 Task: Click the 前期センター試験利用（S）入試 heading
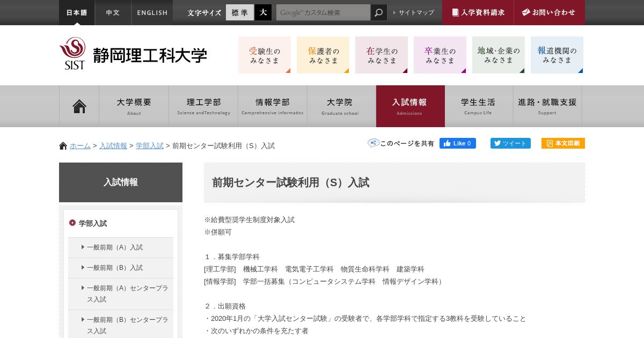pos(290,182)
